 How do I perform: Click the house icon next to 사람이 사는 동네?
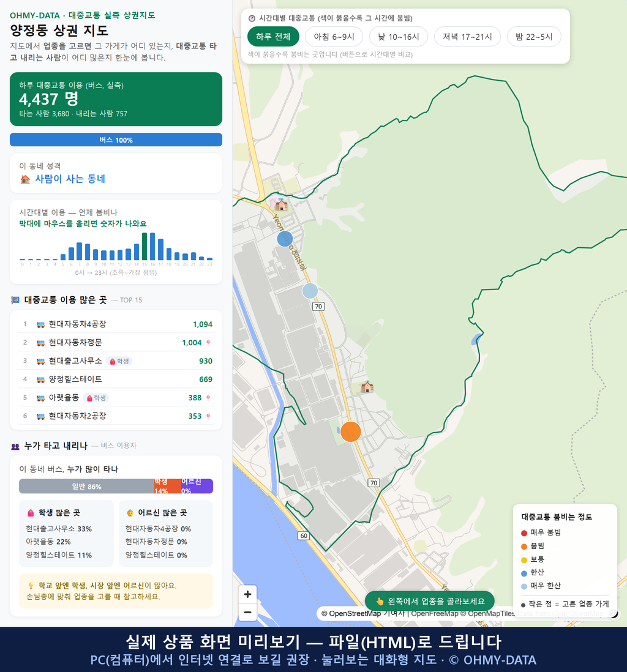click(x=25, y=179)
